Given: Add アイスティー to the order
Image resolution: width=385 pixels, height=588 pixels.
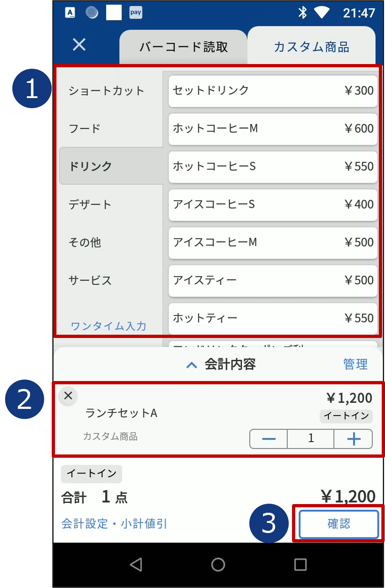Looking at the screenshot, I should 273,280.
